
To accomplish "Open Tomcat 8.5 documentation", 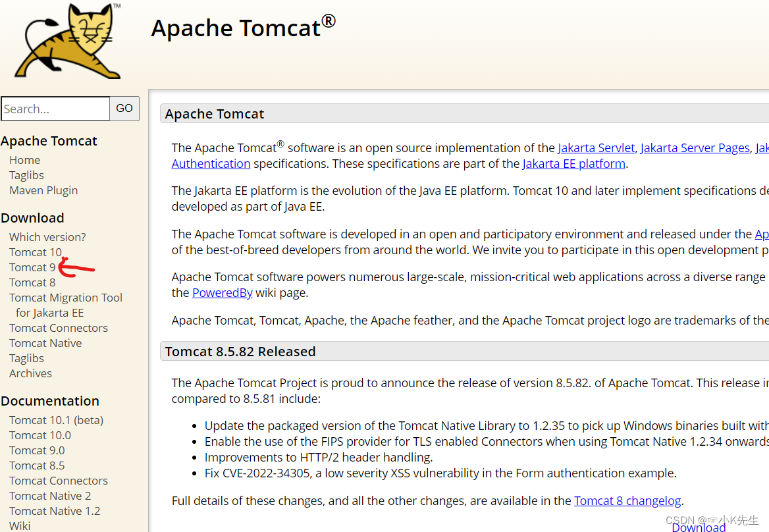I will pyautogui.click(x=37, y=465).
